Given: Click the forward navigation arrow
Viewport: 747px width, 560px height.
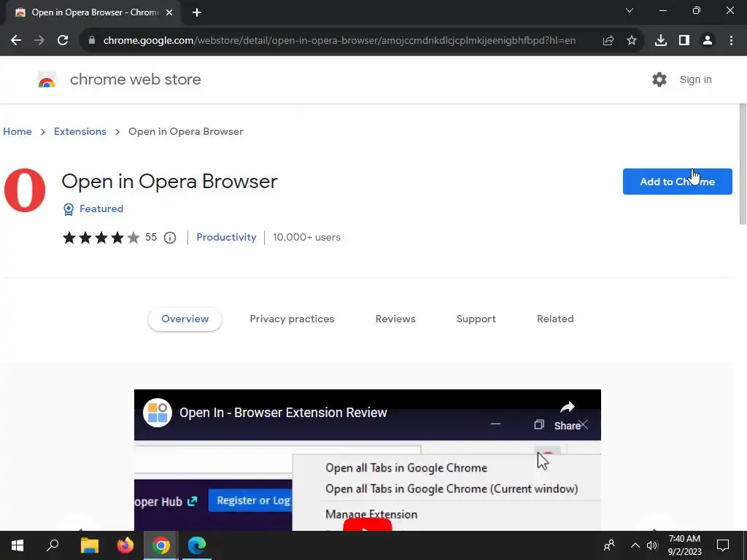Looking at the screenshot, I should coord(39,41).
